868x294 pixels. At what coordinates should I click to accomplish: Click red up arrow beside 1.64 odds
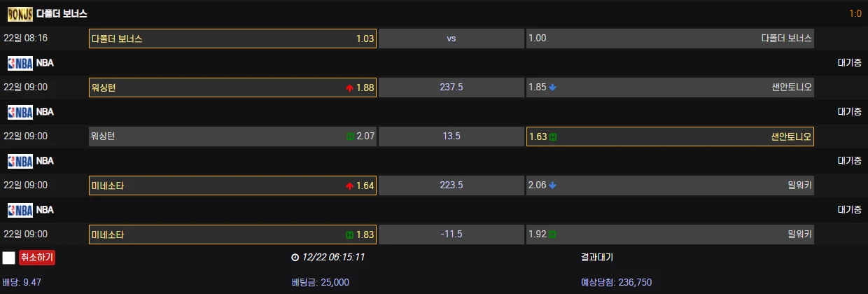point(349,185)
